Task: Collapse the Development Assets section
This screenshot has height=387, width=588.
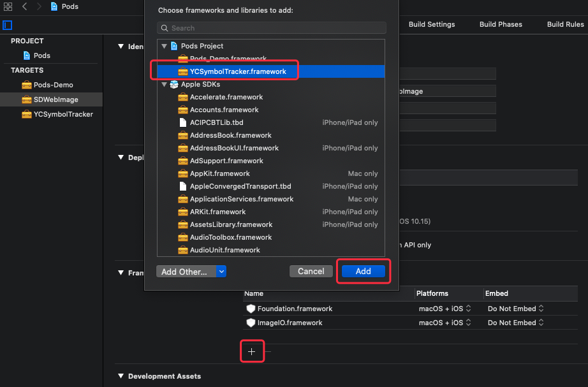Action: 121,376
